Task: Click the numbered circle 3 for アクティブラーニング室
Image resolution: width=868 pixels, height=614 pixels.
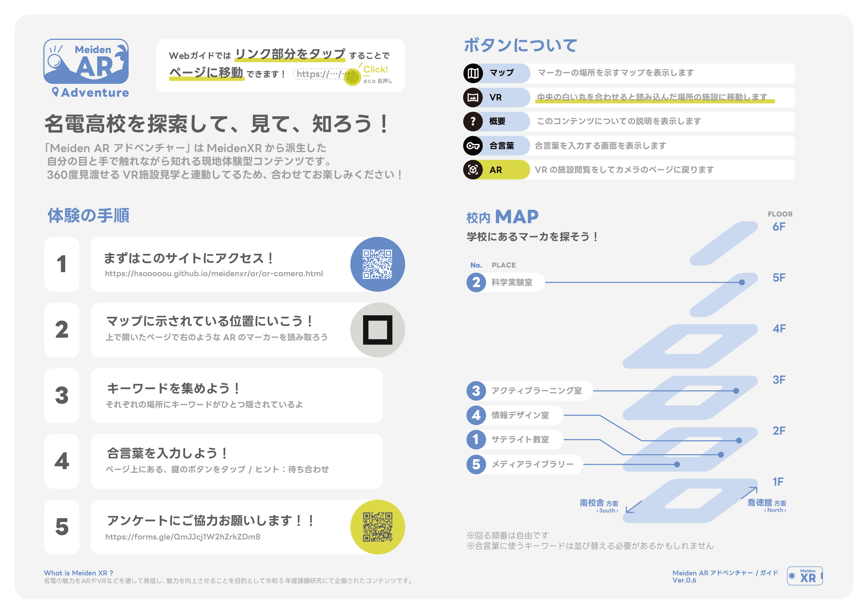Action: click(476, 391)
